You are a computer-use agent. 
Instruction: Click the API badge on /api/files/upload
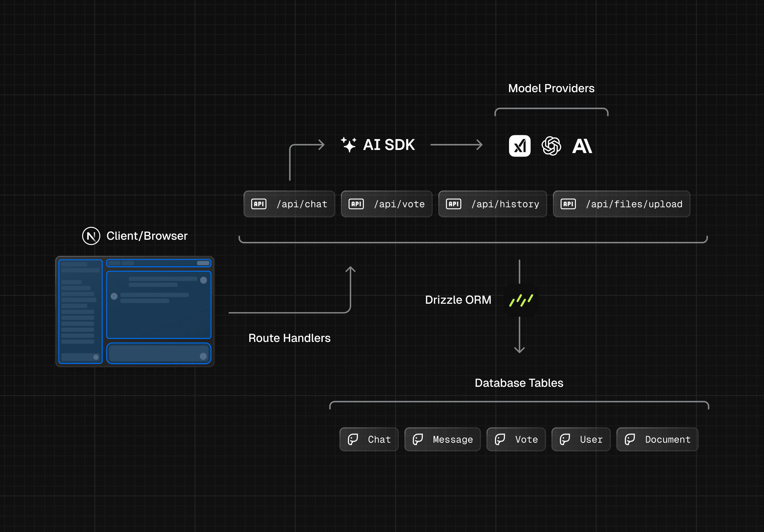pyautogui.click(x=568, y=204)
